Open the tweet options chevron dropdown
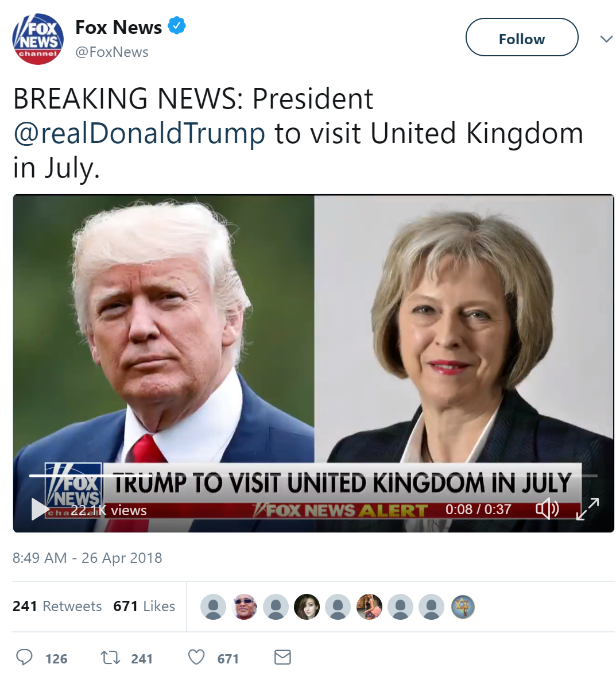Screen dimensions: 616x691 606,39
